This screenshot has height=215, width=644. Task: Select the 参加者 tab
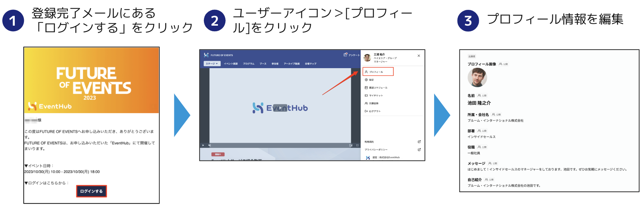[x=275, y=64]
